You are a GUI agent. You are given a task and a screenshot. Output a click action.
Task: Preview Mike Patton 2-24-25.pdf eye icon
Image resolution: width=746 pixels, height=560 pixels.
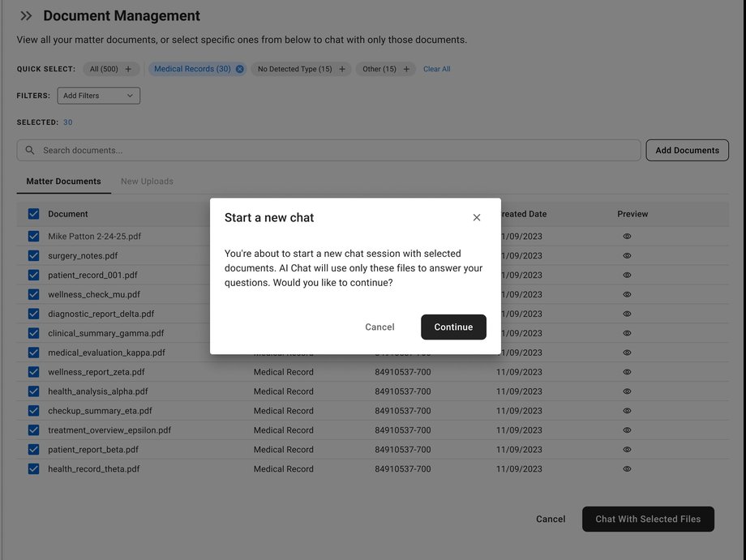(627, 237)
